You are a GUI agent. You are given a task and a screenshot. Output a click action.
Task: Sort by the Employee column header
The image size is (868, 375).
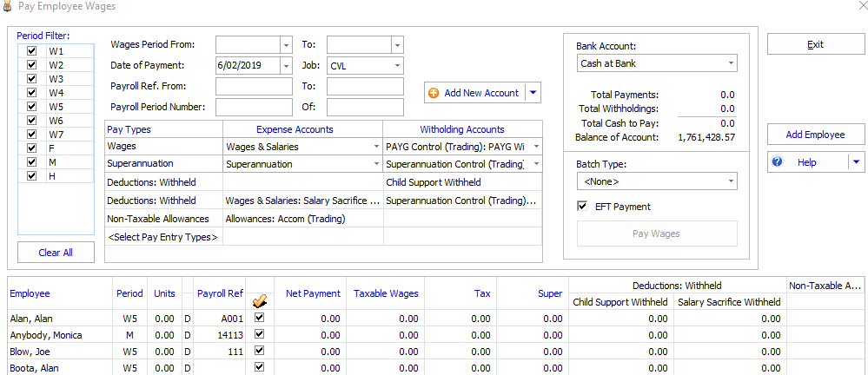click(x=30, y=293)
